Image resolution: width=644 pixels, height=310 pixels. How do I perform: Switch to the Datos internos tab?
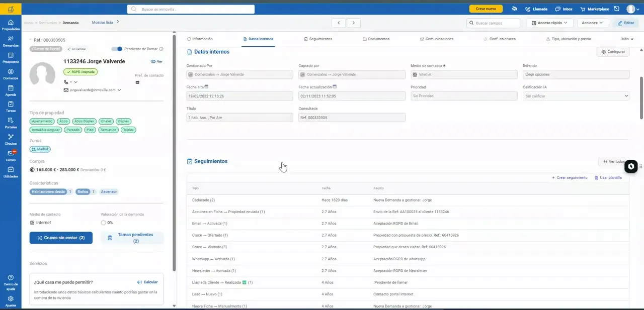pos(258,39)
